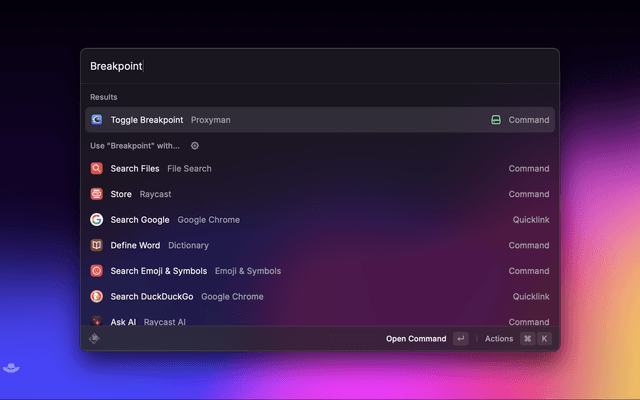Screen dimensions: 640x400
Task: Open the Actions menu
Action: pos(498,339)
